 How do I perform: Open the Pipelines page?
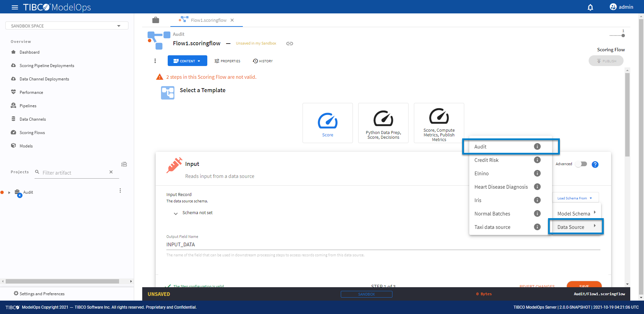pyautogui.click(x=28, y=106)
